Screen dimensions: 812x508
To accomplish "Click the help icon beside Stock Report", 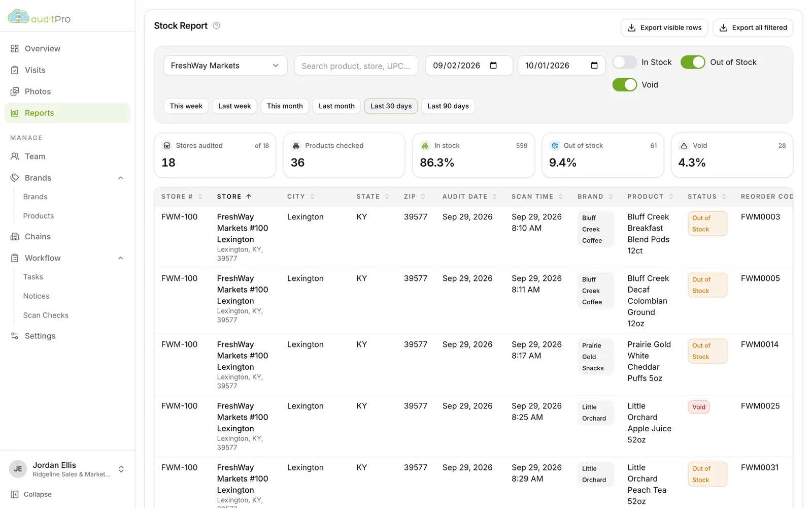I will [x=216, y=25].
